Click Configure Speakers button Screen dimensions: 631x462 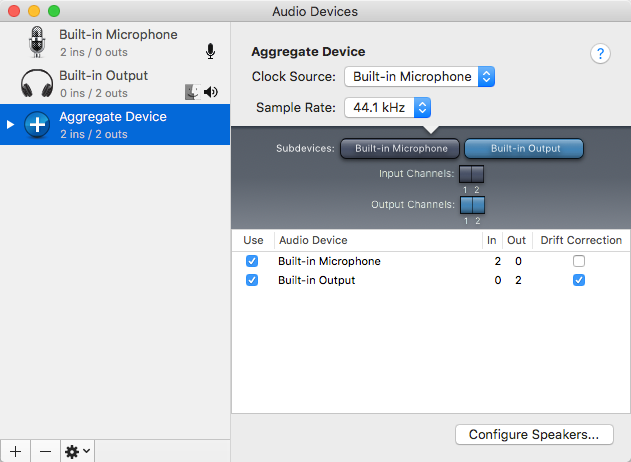click(534, 435)
